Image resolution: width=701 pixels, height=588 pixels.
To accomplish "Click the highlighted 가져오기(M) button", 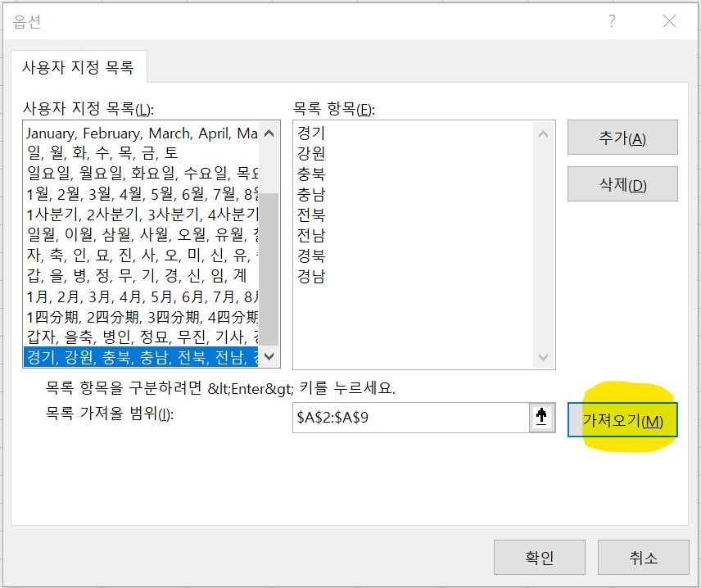I will pyautogui.click(x=622, y=418).
